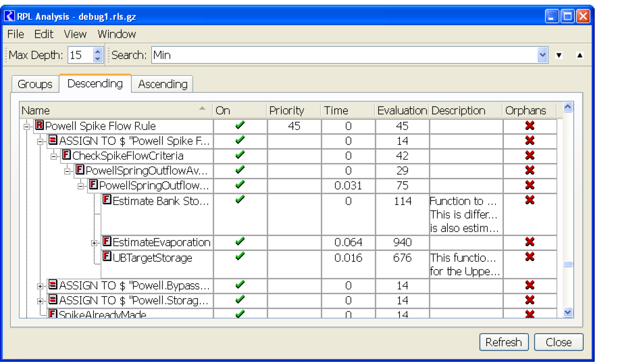The width and height of the screenshot is (618, 364).
Task: Click the function icon beside CheckSpikeFlowCriteria
Action: [x=66, y=155]
